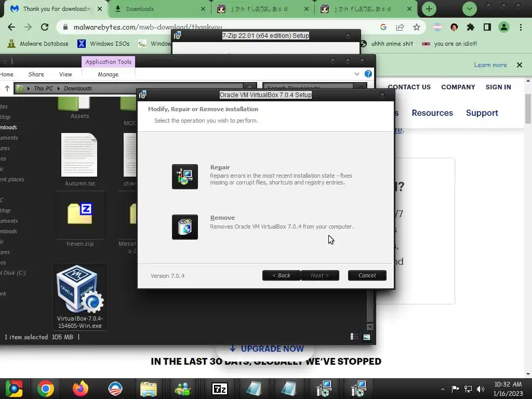
Task: Open the uhhh anime shit bookmark
Action: tap(387, 44)
